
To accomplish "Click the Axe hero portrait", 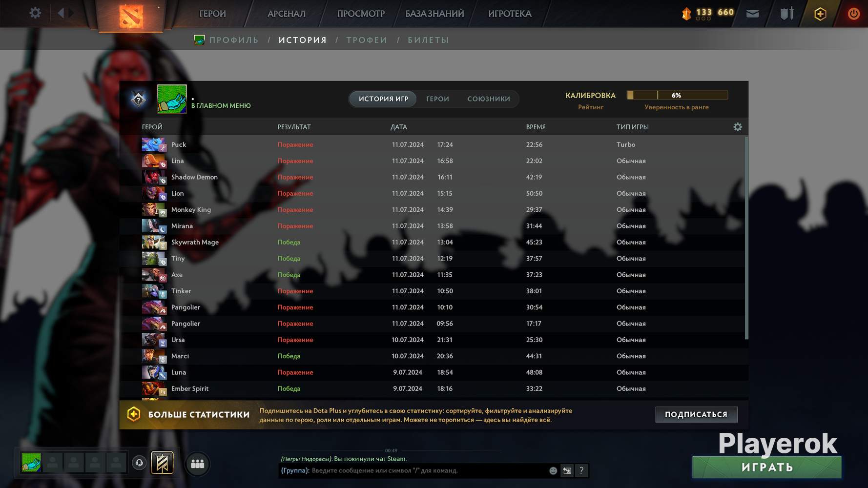I will pos(154,275).
